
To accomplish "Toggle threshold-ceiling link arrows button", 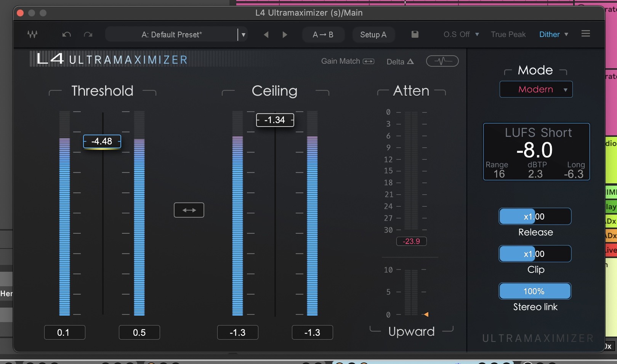I will click(189, 210).
